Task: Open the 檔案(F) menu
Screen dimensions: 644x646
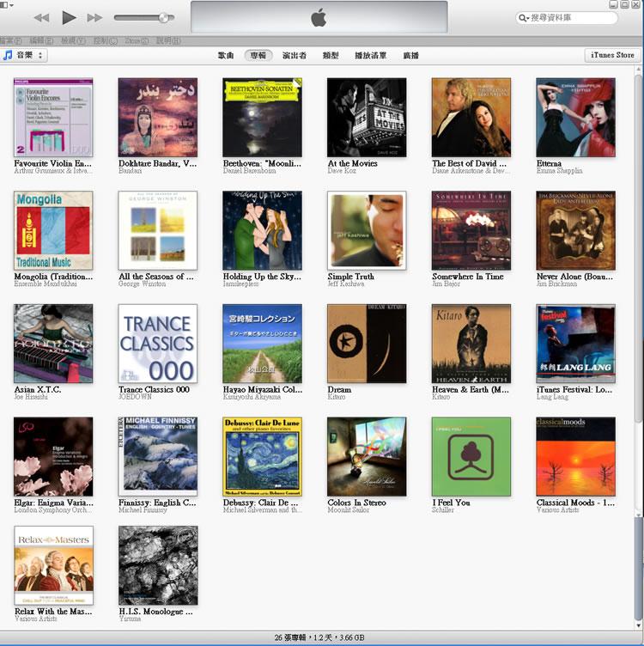Action: pyautogui.click(x=10, y=40)
